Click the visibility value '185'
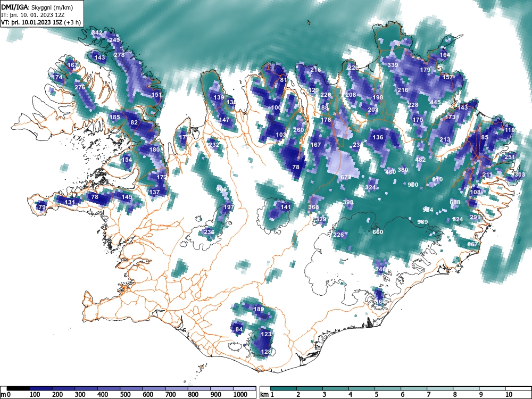The image size is (532, 399). [x=115, y=117]
